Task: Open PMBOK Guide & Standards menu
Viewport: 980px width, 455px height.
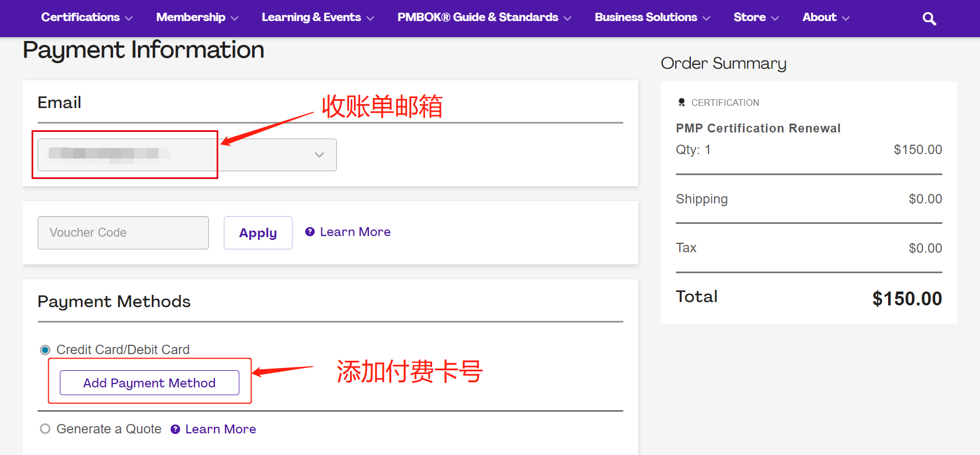Action: pyautogui.click(x=484, y=18)
